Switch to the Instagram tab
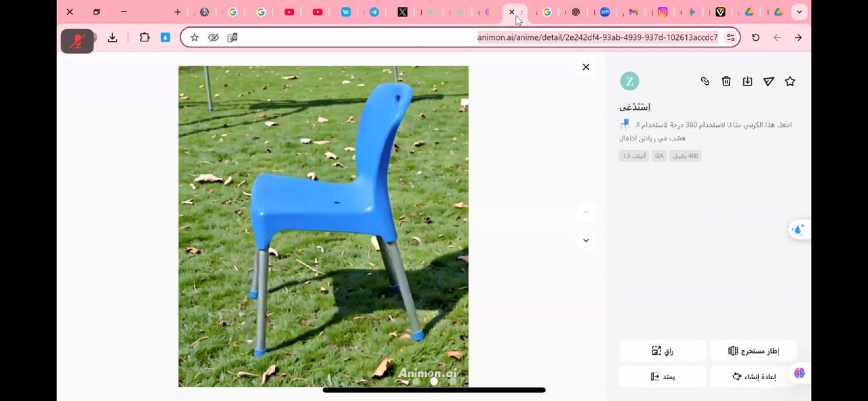This screenshot has width=868, height=401. [x=663, y=12]
